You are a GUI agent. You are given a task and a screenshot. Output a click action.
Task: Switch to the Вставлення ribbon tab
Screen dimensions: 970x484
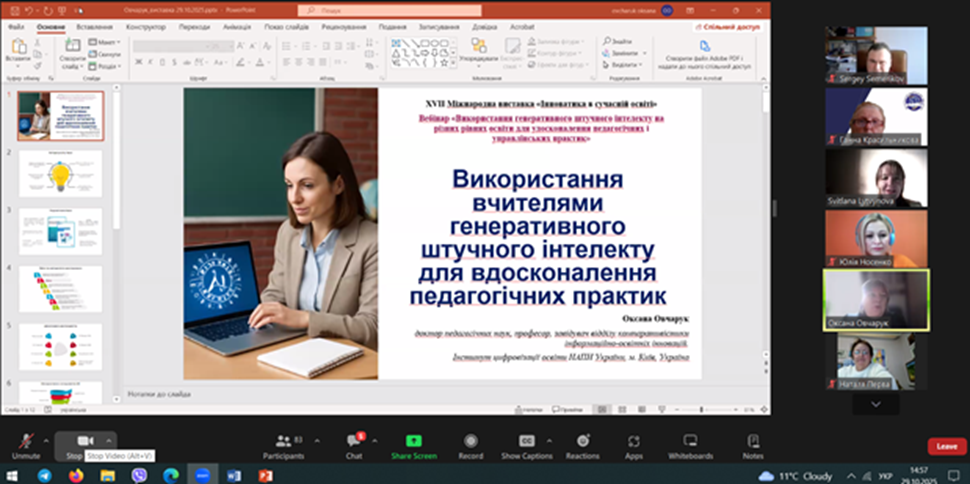pos(94,27)
